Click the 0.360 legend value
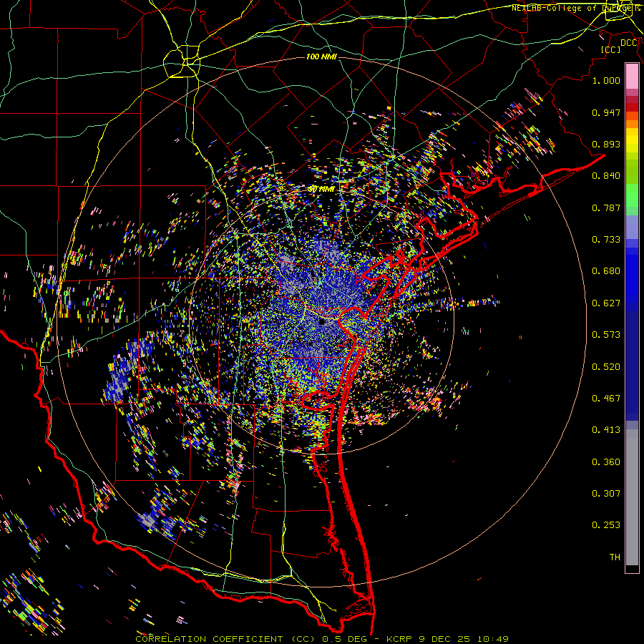This screenshot has width=644, height=644. 606,462
